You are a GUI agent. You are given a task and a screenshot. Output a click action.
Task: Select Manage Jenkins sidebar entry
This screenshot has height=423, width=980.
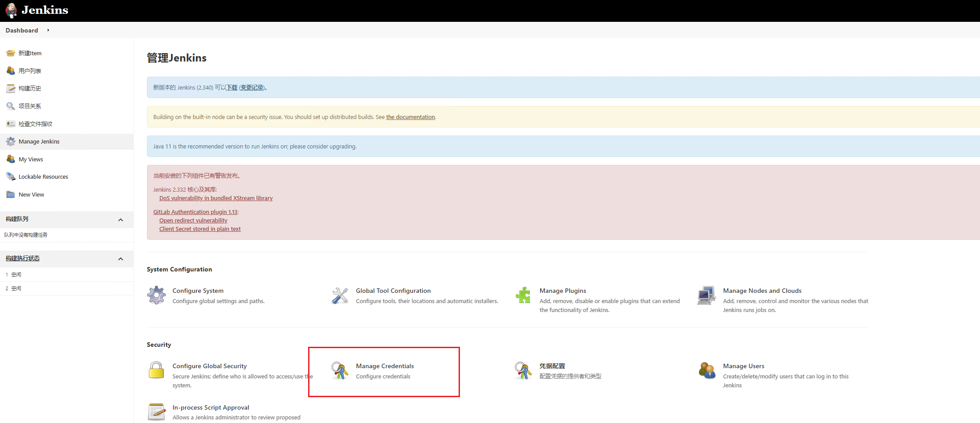click(x=67, y=141)
